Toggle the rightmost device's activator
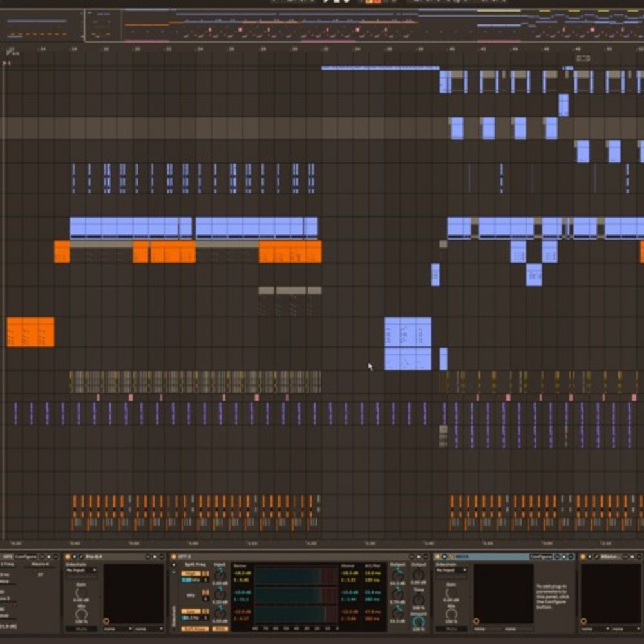 coord(582,556)
